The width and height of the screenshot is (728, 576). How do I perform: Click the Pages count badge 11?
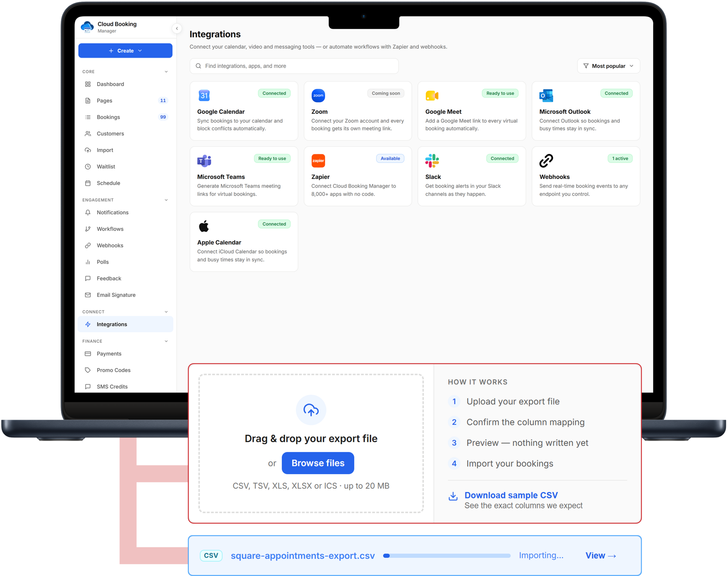163,100
